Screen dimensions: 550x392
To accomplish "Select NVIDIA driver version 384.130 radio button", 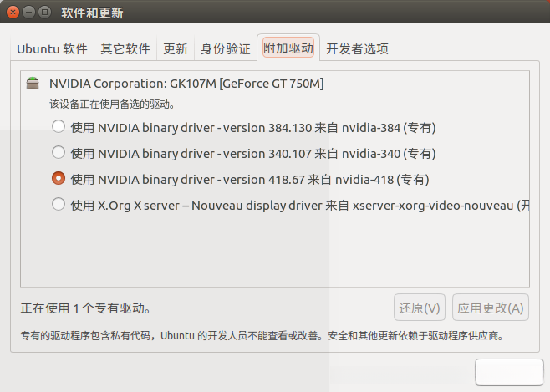I will 59,128.
